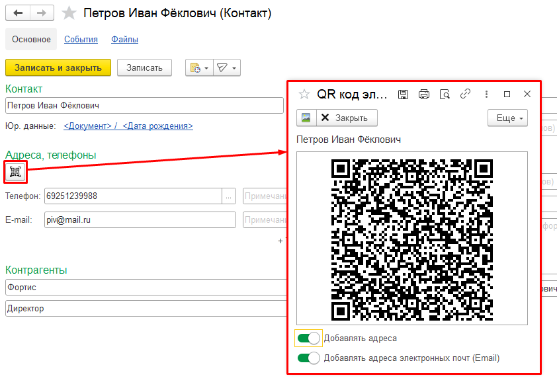The width and height of the screenshot is (557, 392).
Task: Go forward with the right arrow button
Action: tap(42, 13)
